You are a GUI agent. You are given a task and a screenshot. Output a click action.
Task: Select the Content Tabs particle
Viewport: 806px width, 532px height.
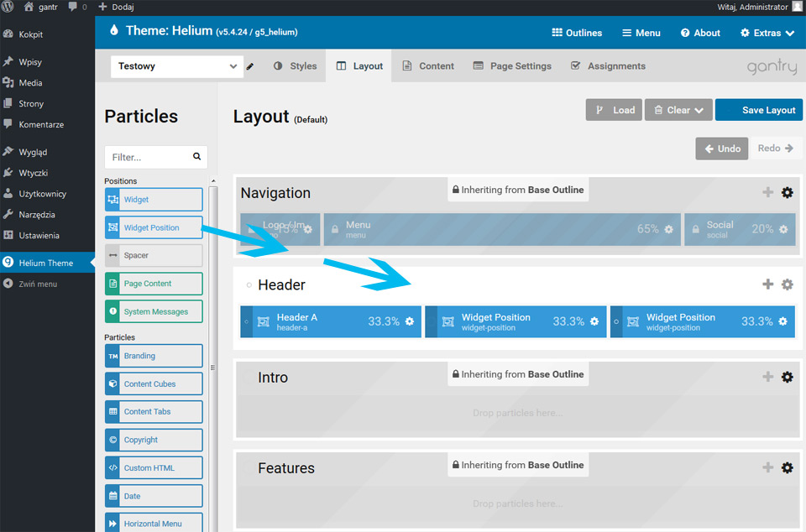154,412
